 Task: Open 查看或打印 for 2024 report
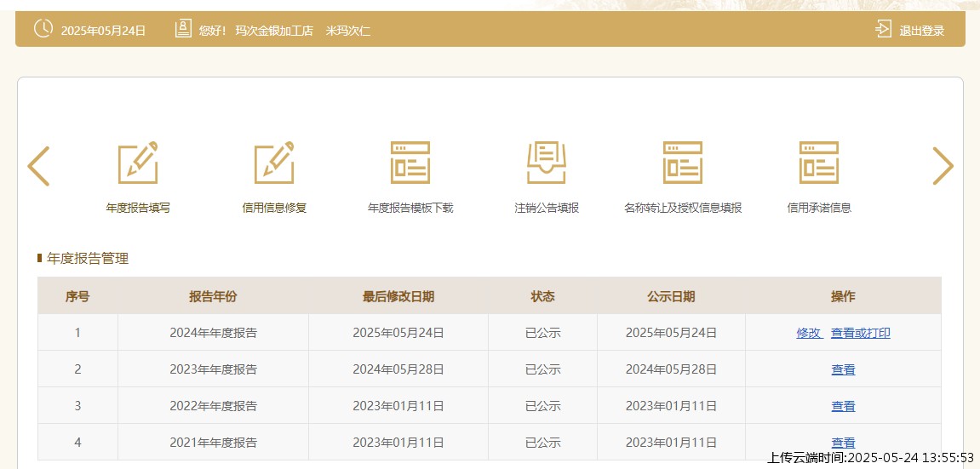[860, 333]
